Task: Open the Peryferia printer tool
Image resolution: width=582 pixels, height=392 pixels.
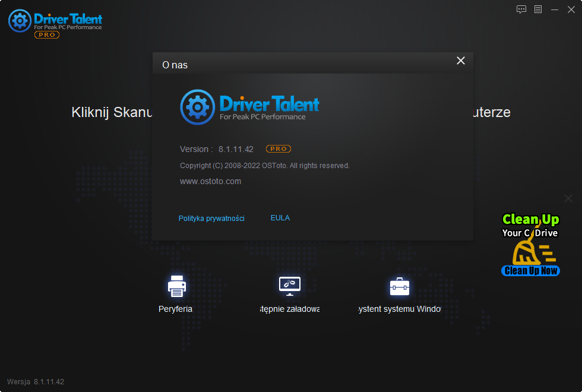Action: (177, 286)
